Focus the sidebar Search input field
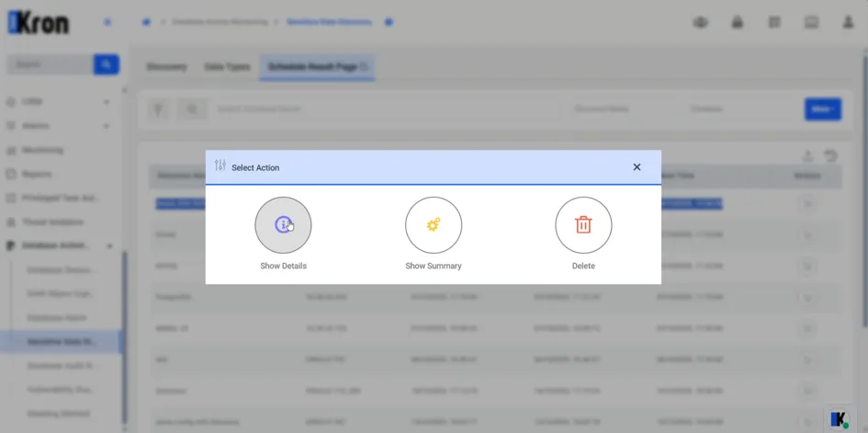The image size is (868, 433). click(50, 64)
